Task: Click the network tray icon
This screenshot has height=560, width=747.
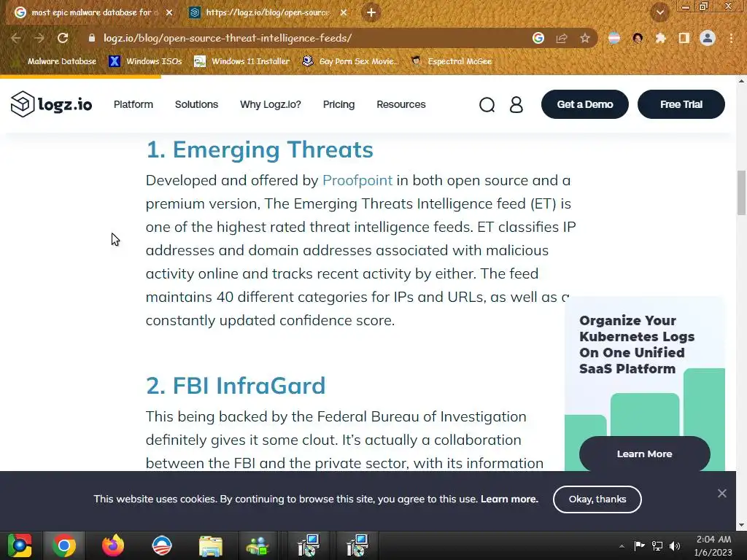Action: point(657,545)
